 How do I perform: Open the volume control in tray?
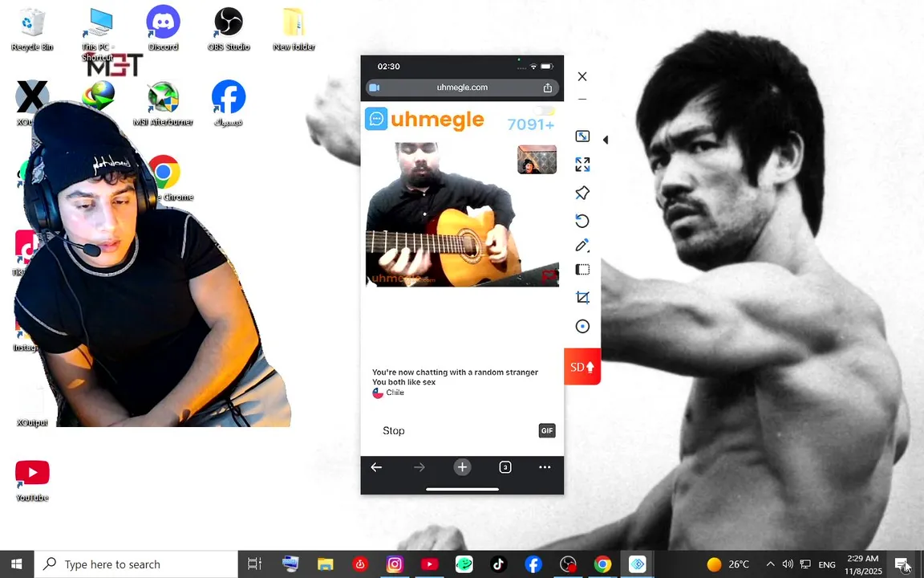(788, 564)
